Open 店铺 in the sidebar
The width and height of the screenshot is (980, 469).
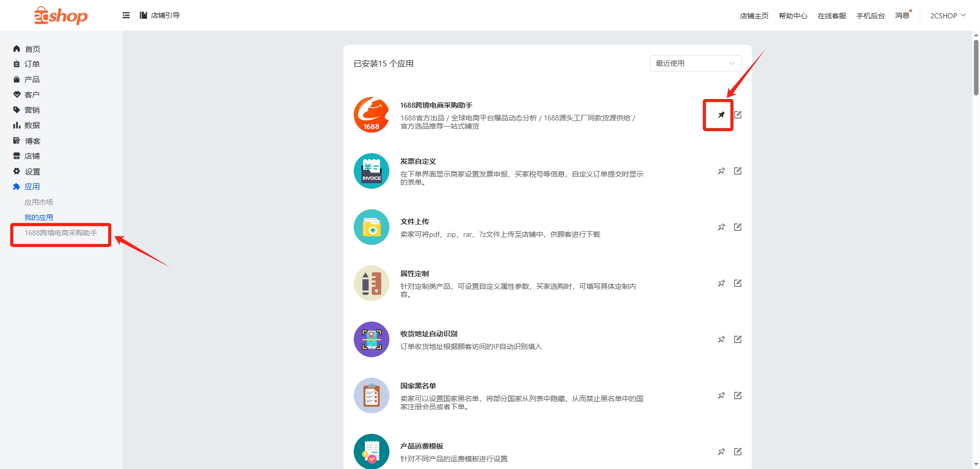32,156
